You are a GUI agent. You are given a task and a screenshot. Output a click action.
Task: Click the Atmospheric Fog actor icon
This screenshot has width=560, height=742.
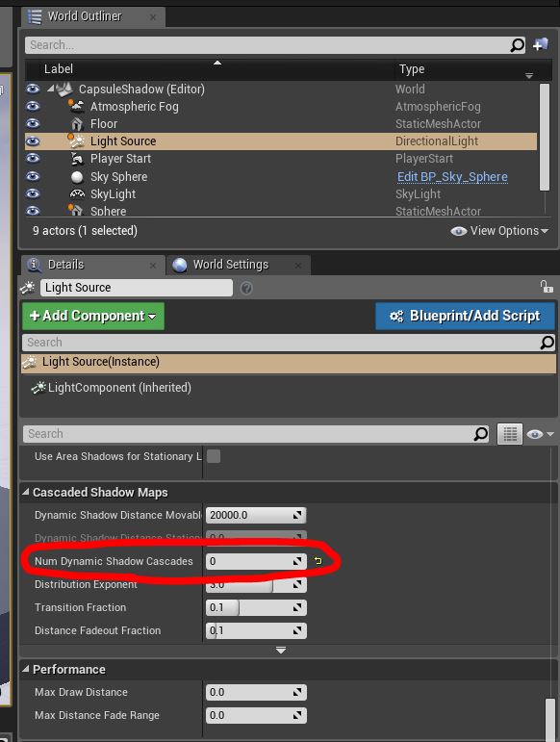click(76, 107)
